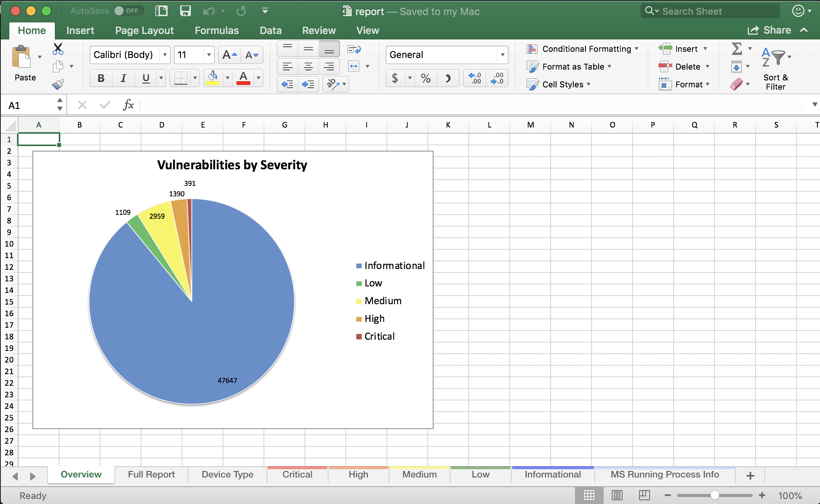
Task: Open the Full Report sheet tab
Action: [151, 475]
